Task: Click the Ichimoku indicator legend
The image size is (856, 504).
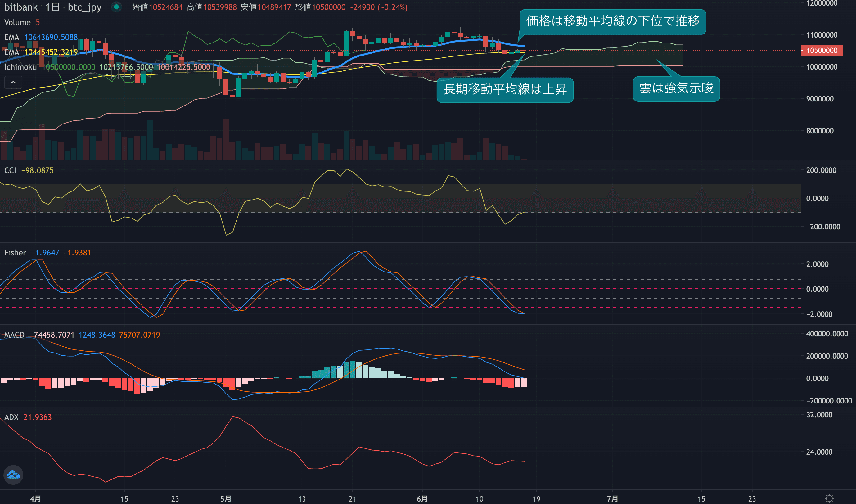Action: [20, 67]
